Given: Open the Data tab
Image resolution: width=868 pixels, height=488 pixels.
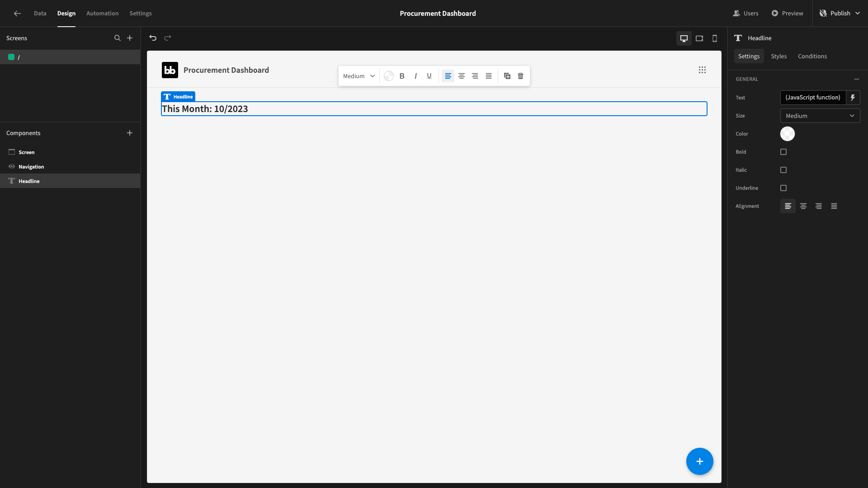Looking at the screenshot, I should pos(40,14).
